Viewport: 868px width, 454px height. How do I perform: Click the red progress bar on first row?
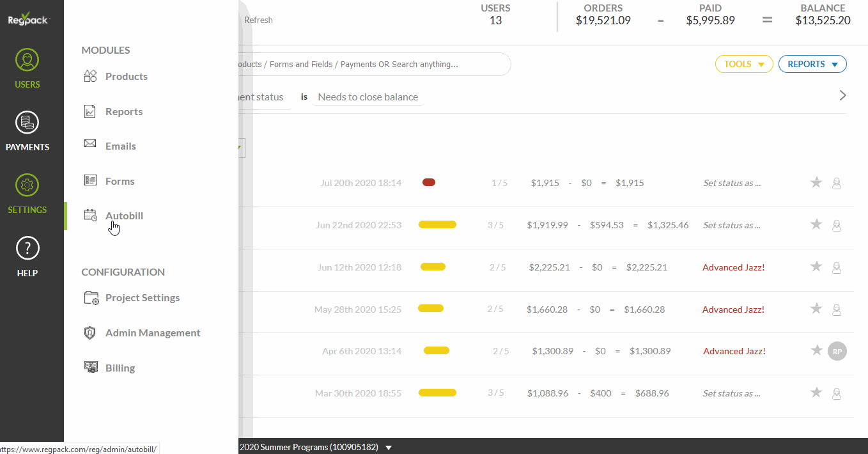point(429,183)
